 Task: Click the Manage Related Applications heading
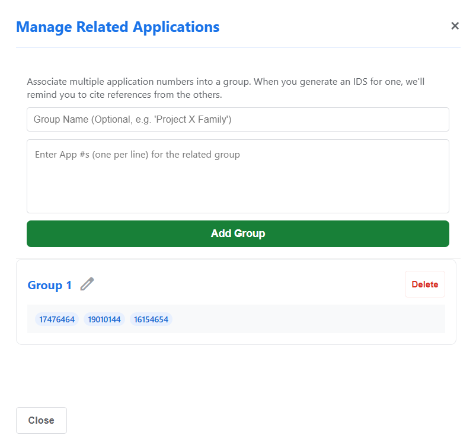click(117, 27)
